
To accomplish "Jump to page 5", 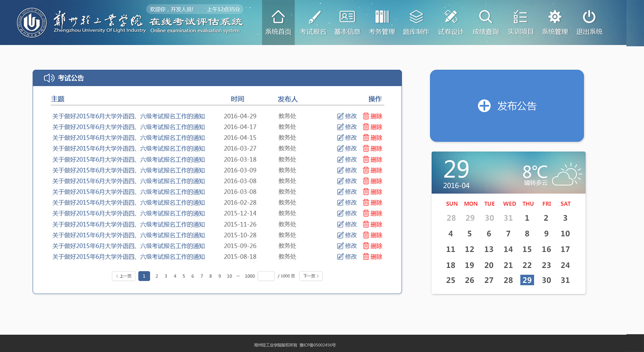I will click(184, 276).
